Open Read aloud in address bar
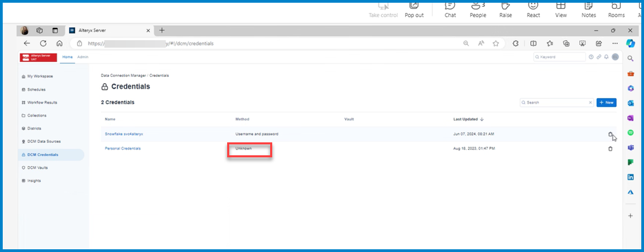The image size is (644, 252). 481,44
